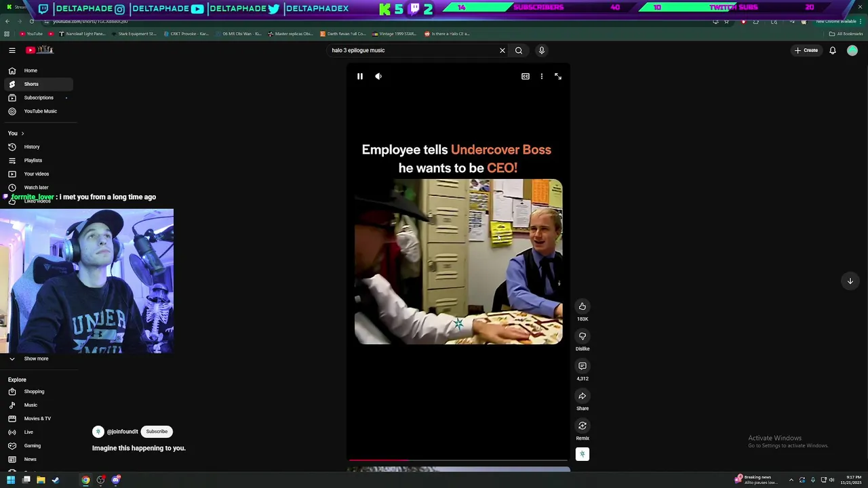Viewport: 868px width, 488px height.
Task: Open Home in the sidebar
Action: pyautogui.click(x=38, y=70)
